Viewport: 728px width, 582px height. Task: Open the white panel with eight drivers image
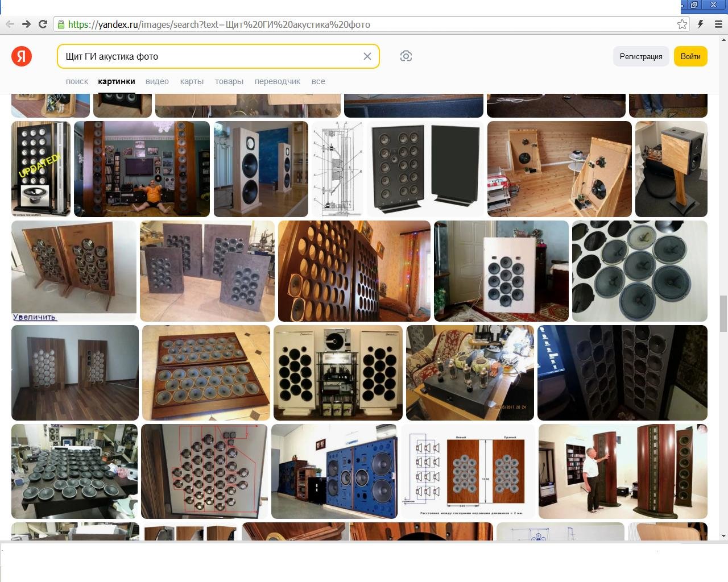pyautogui.click(x=501, y=271)
